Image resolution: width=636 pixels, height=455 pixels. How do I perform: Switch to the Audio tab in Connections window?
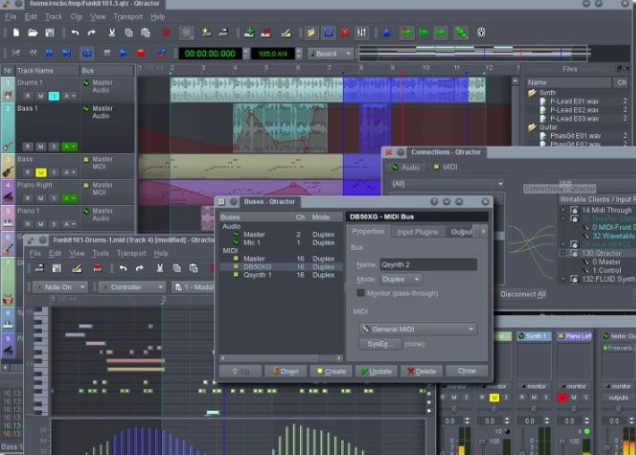tap(405, 167)
